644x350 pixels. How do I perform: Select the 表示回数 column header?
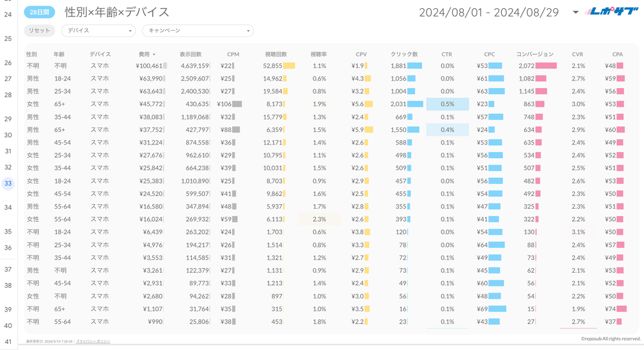(191, 54)
